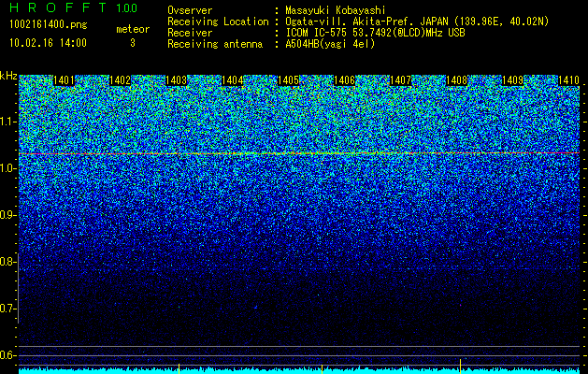Click the 0.9 frequency axis label
Viewport: 588px width, 374px height.
[x=7, y=215]
